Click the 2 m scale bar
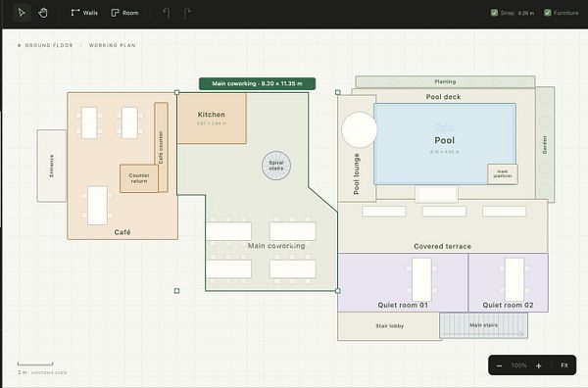 pyautogui.click(x=35, y=364)
